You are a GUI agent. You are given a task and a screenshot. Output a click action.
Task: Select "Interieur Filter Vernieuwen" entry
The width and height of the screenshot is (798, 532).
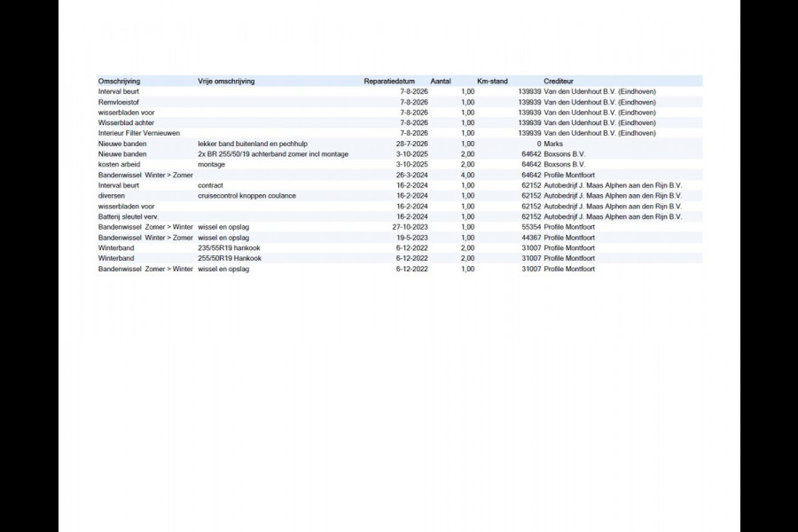tap(139, 133)
